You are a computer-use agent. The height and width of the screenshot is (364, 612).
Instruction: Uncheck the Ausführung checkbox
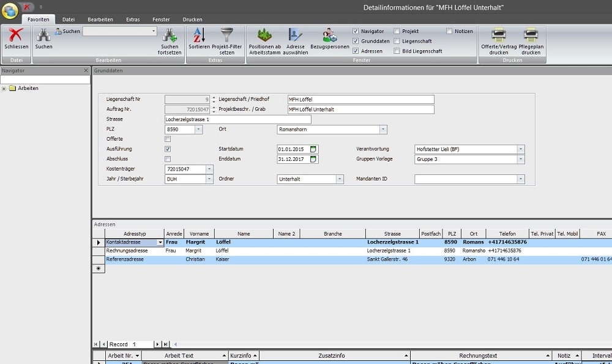[168, 149]
